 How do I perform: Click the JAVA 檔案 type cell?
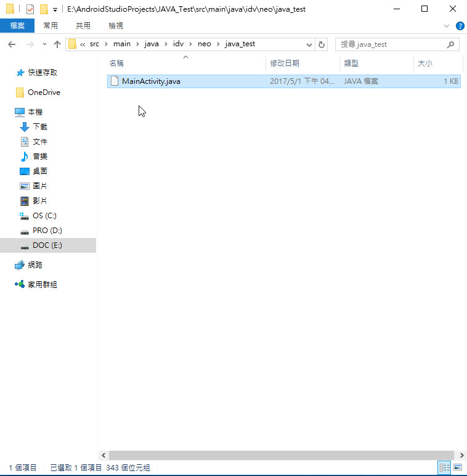[x=361, y=81]
